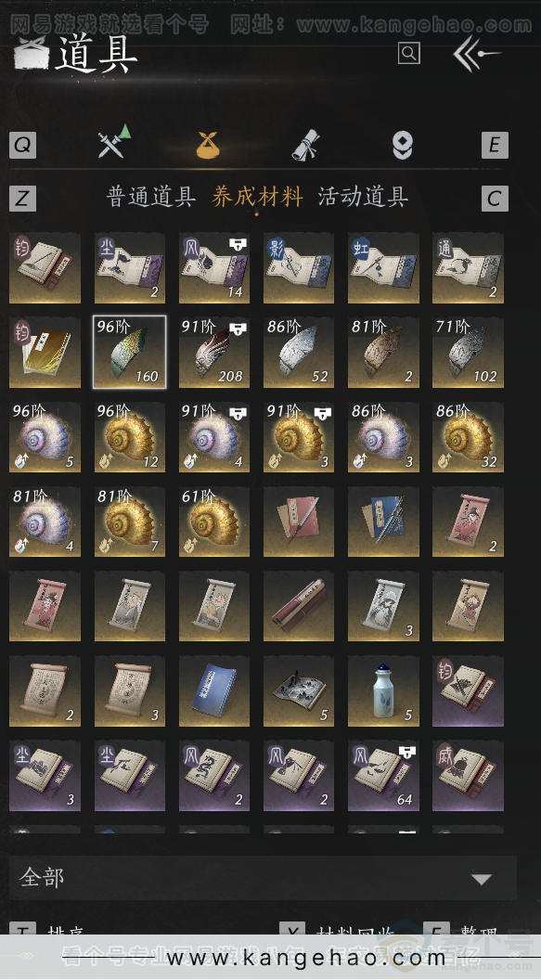Open the scroll category icon
Viewport: 541px width, 980px height.
coord(306,146)
